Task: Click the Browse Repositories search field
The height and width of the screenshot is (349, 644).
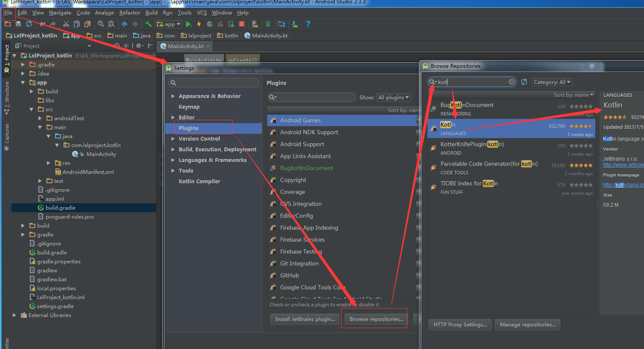Action: click(x=472, y=82)
